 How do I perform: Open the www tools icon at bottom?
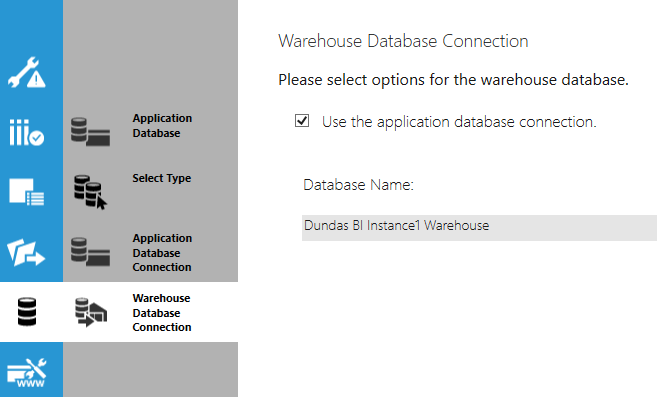pos(27,373)
